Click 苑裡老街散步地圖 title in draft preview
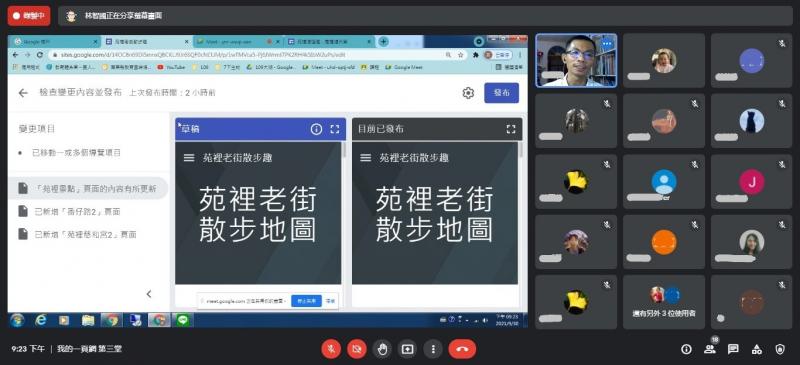The width and height of the screenshot is (800, 365). (x=258, y=213)
